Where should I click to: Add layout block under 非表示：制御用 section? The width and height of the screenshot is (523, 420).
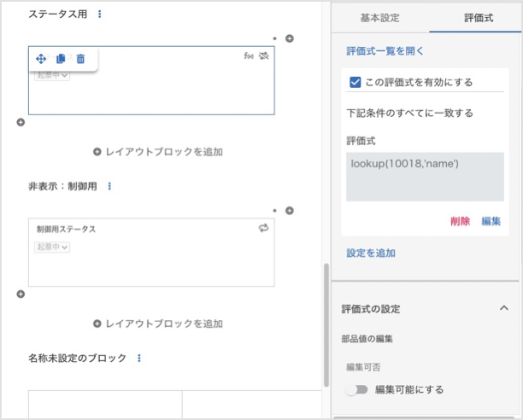click(x=158, y=324)
